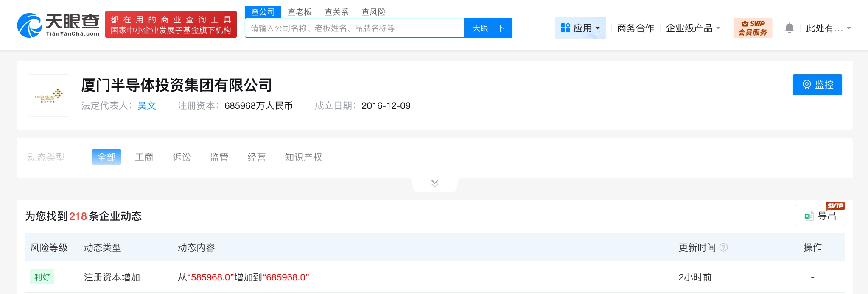Select the 查公司 search tab
This screenshot has width=868, height=294.
pyautogui.click(x=263, y=12)
